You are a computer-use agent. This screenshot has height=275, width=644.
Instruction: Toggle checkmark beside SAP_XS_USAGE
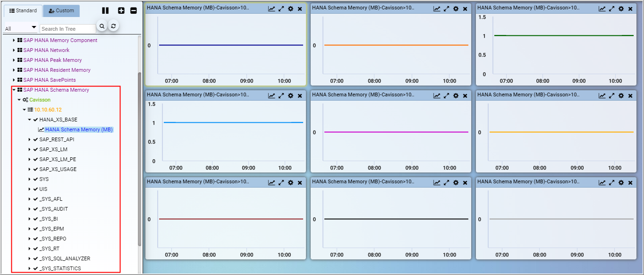point(35,169)
